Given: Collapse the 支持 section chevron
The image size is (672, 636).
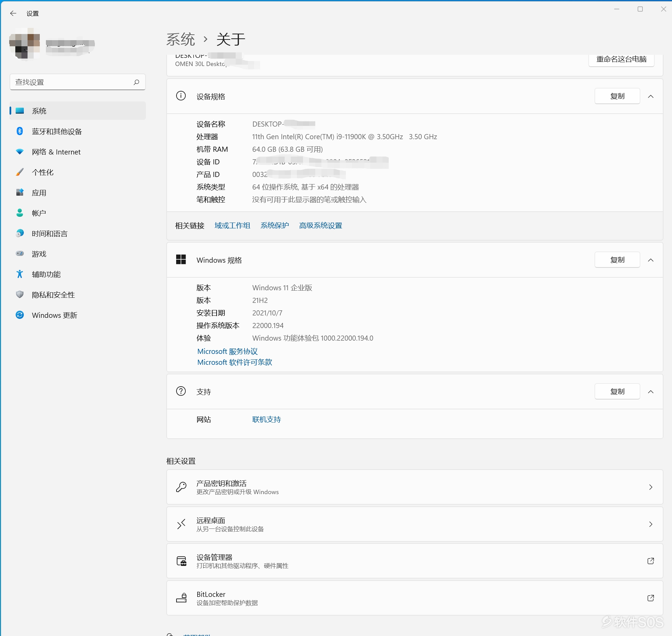Looking at the screenshot, I should click(651, 392).
